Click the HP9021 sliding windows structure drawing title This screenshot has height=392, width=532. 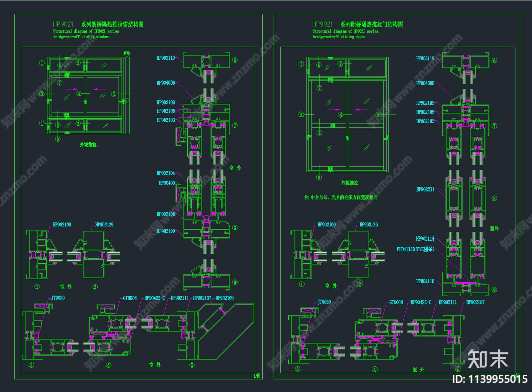[98, 24]
